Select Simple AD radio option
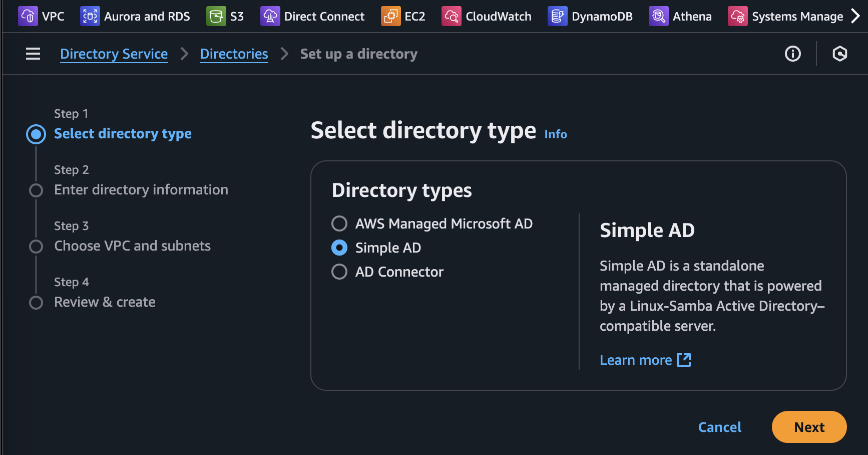 tap(339, 248)
